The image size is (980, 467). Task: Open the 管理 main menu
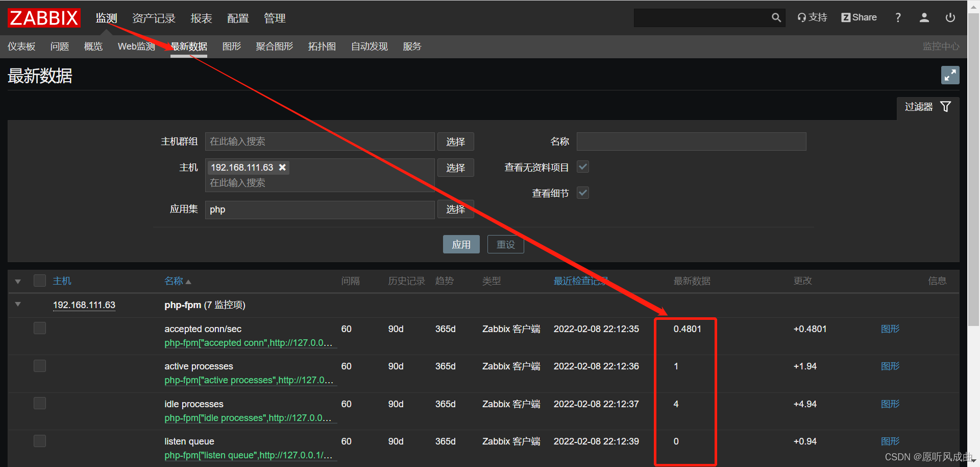tap(275, 18)
